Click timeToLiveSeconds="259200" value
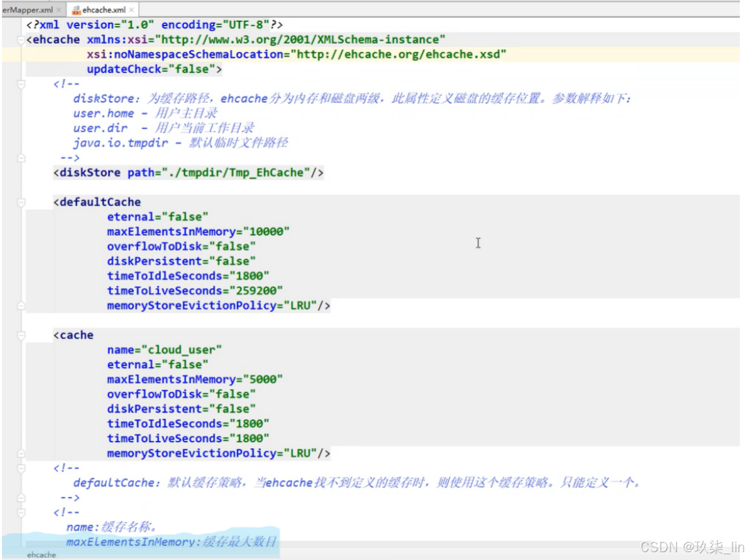The width and height of the screenshot is (747, 560). 256,290
